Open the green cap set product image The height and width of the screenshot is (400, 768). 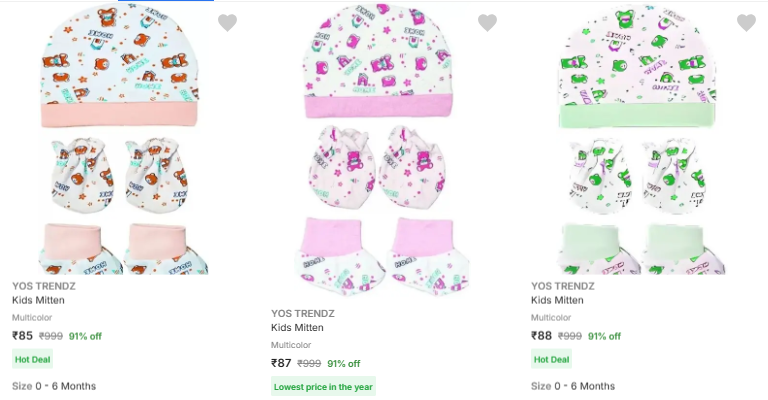click(638, 140)
